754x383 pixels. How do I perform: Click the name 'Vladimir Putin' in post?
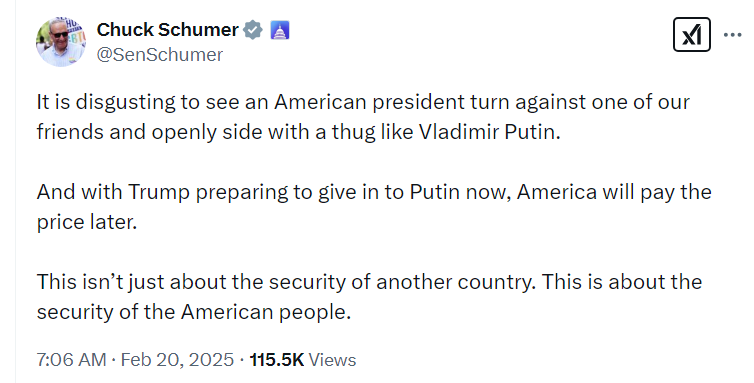coord(490,132)
